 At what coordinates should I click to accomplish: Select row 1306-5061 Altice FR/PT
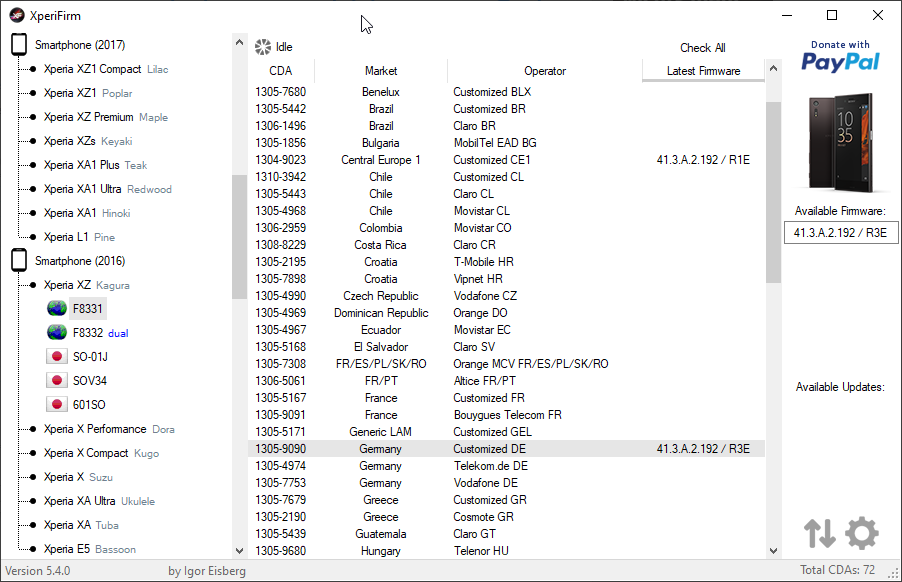coord(506,381)
